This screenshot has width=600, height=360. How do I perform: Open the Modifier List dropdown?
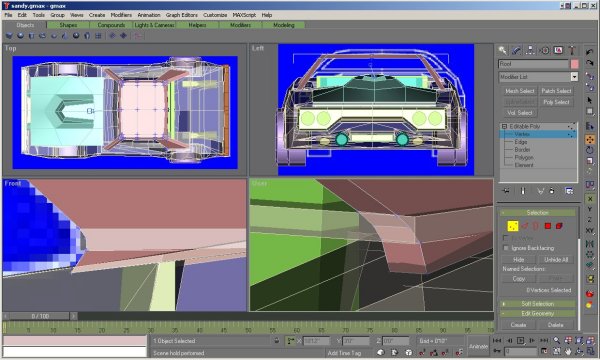[538, 77]
